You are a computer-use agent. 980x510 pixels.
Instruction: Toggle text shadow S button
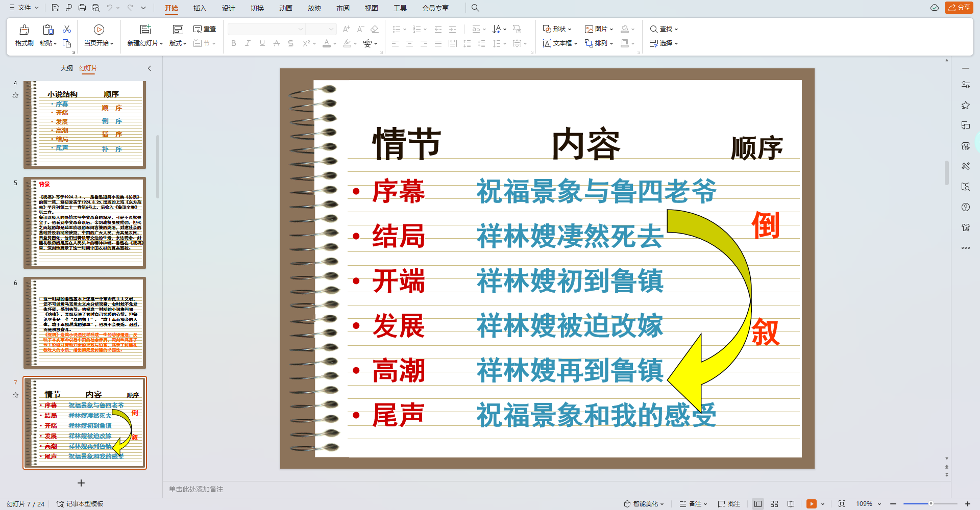pos(290,43)
